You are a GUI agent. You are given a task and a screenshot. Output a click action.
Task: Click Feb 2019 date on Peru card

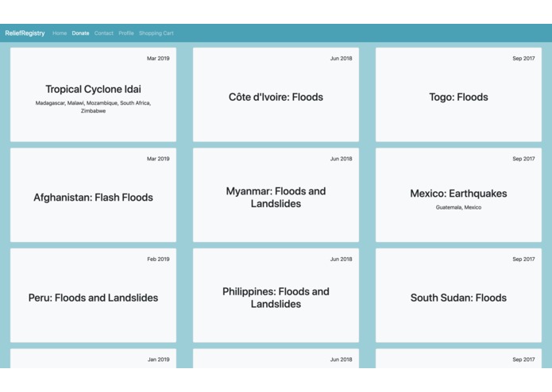tap(158, 259)
